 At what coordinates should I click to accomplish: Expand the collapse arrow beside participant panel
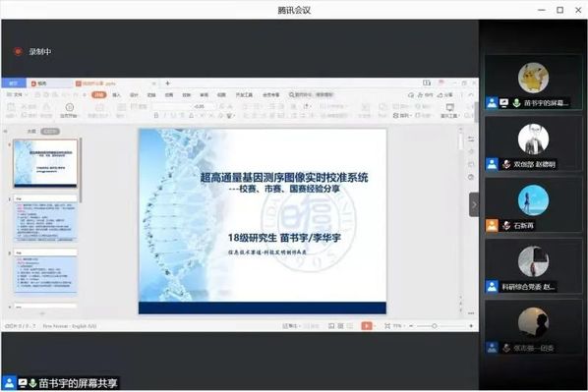(x=474, y=204)
